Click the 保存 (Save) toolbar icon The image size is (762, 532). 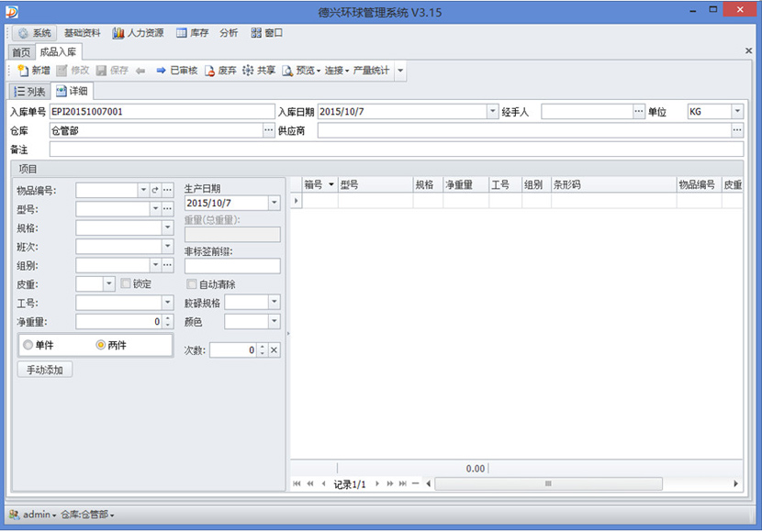[101, 71]
